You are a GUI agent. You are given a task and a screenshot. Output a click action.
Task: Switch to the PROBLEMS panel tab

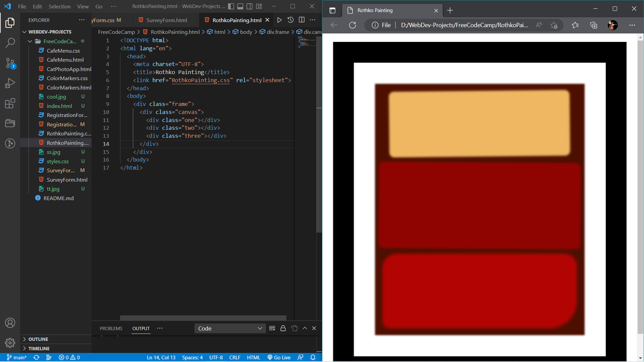[x=111, y=328]
